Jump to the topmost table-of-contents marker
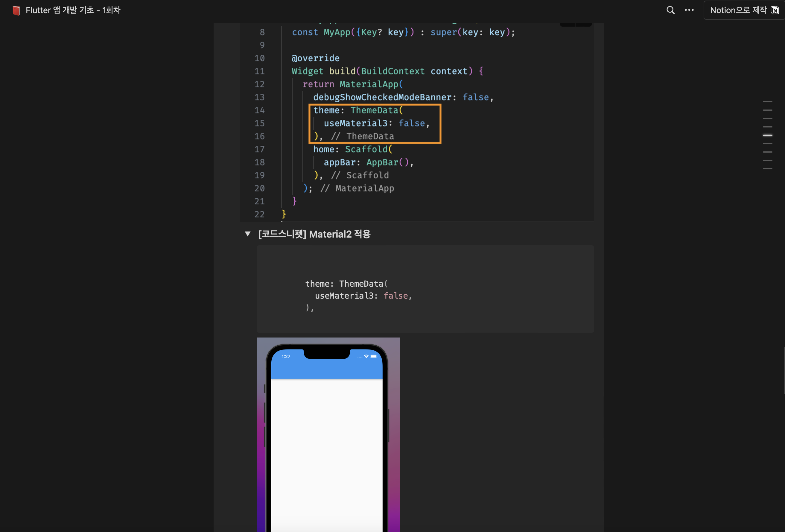The height and width of the screenshot is (532, 785). (767, 101)
